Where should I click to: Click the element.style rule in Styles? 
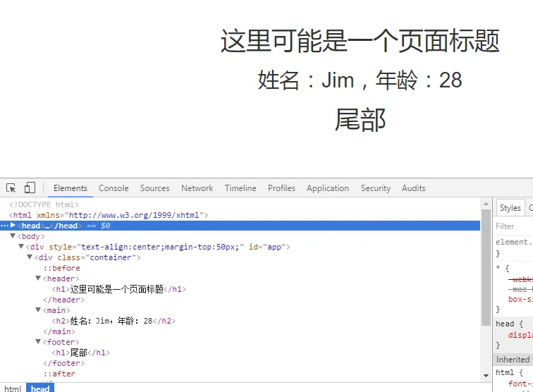pyautogui.click(x=514, y=242)
